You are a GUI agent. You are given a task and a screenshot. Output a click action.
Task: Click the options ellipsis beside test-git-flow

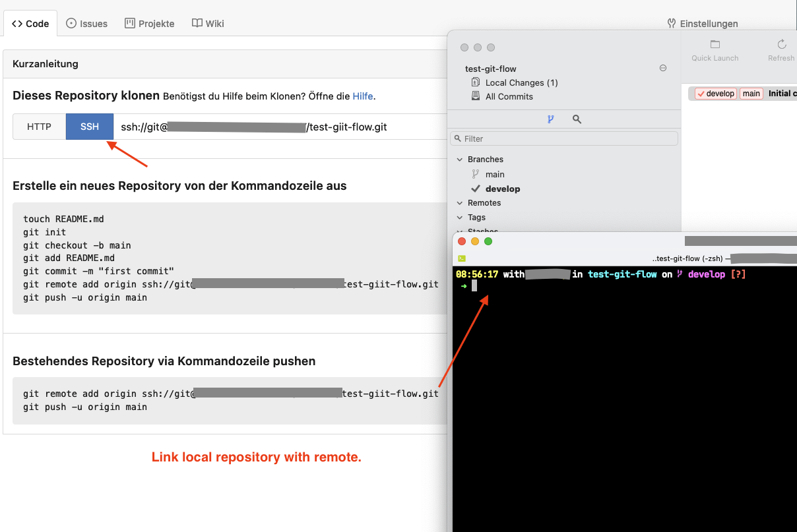662,68
